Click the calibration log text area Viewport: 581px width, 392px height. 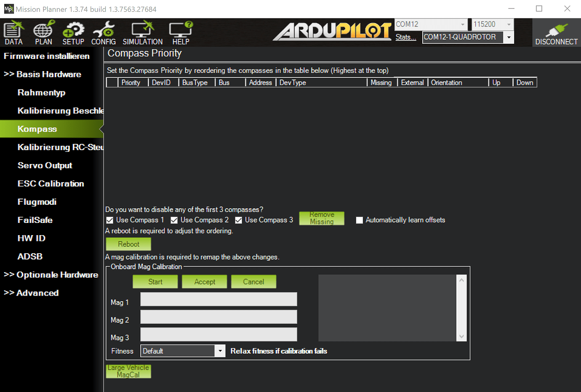387,308
